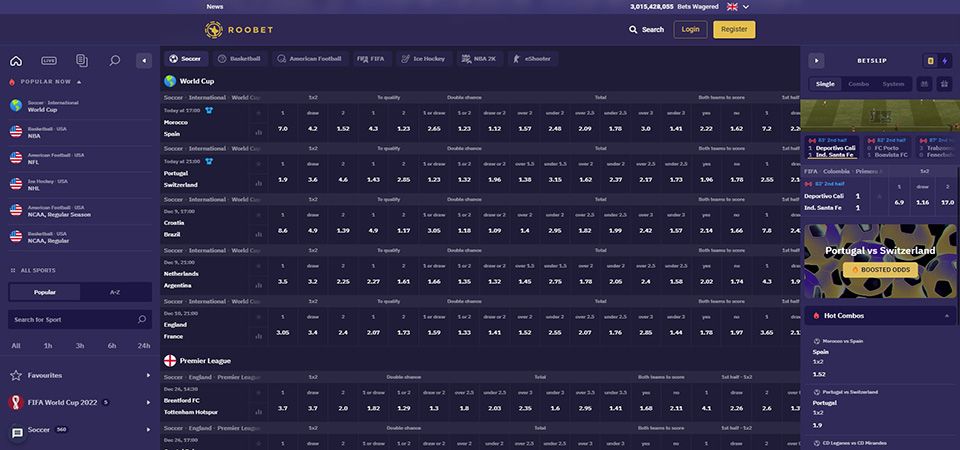Open statistics icon for Portugal vs Switzerland

[x=258, y=183]
